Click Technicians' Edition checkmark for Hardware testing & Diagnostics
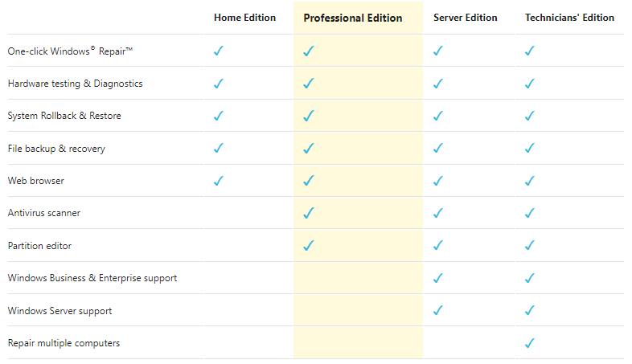This screenshot has height=364, width=632. [529, 84]
